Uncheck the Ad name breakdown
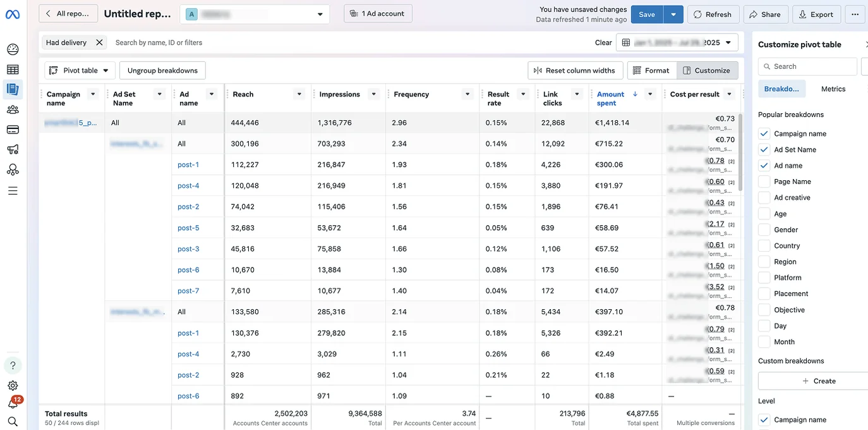The width and height of the screenshot is (868, 430). pos(764,165)
